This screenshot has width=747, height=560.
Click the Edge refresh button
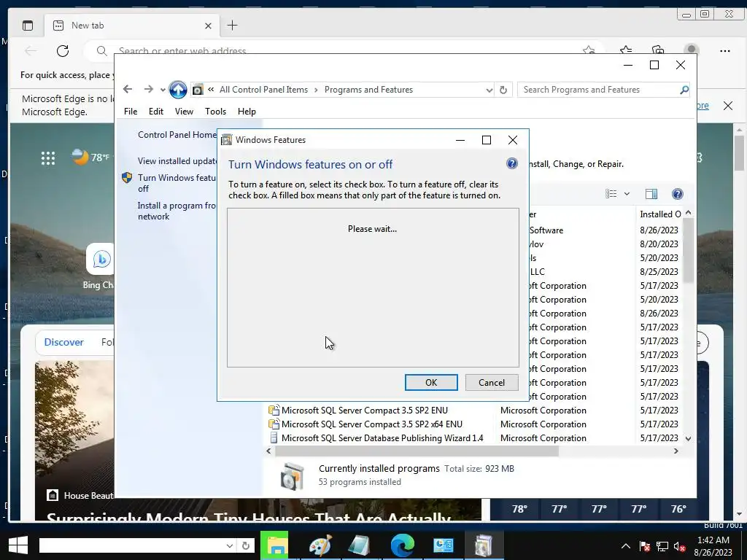click(63, 50)
